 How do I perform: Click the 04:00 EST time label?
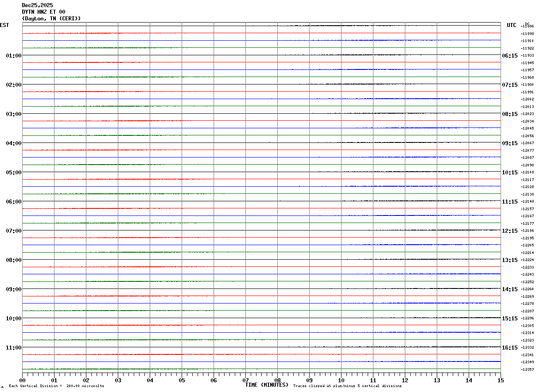click(x=14, y=143)
